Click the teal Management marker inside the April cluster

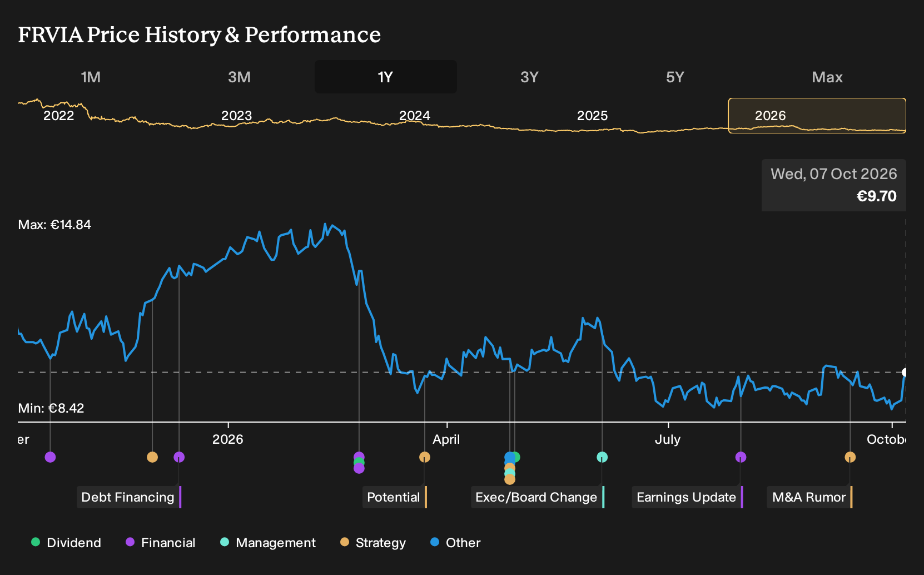tap(510, 473)
